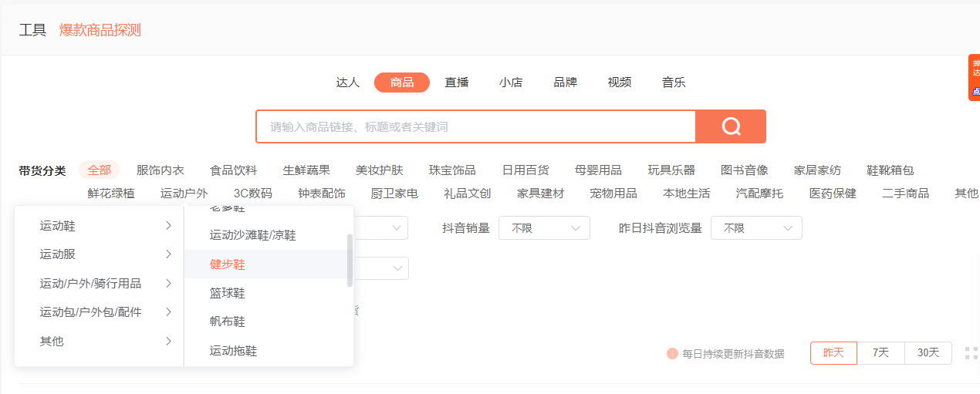Viewport: 980px width, 394px height.
Task: Click the 爆款商品探测 page title
Action: click(x=100, y=30)
